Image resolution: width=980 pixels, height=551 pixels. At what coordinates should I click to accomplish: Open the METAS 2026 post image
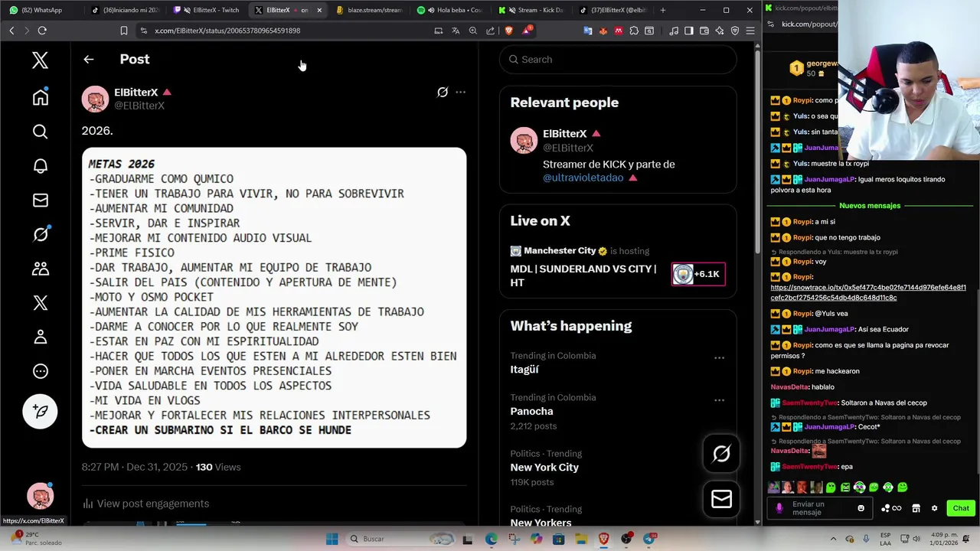(274, 298)
